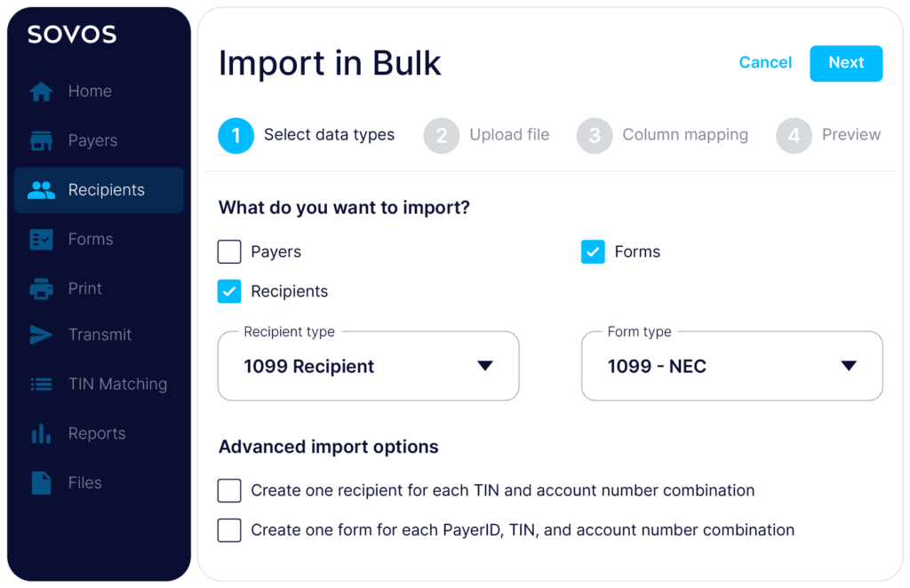Click the Payers storefront icon

tap(41, 141)
